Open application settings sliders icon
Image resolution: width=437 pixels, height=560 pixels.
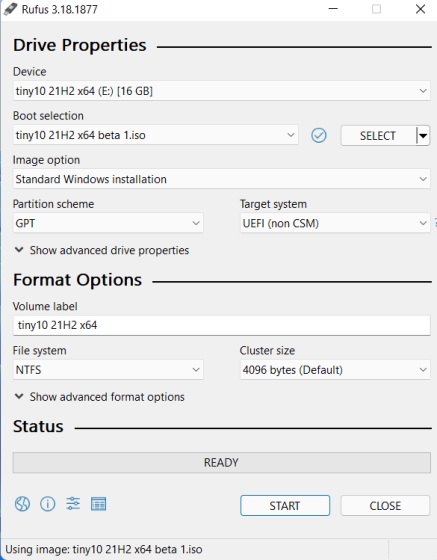[x=73, y=504]
